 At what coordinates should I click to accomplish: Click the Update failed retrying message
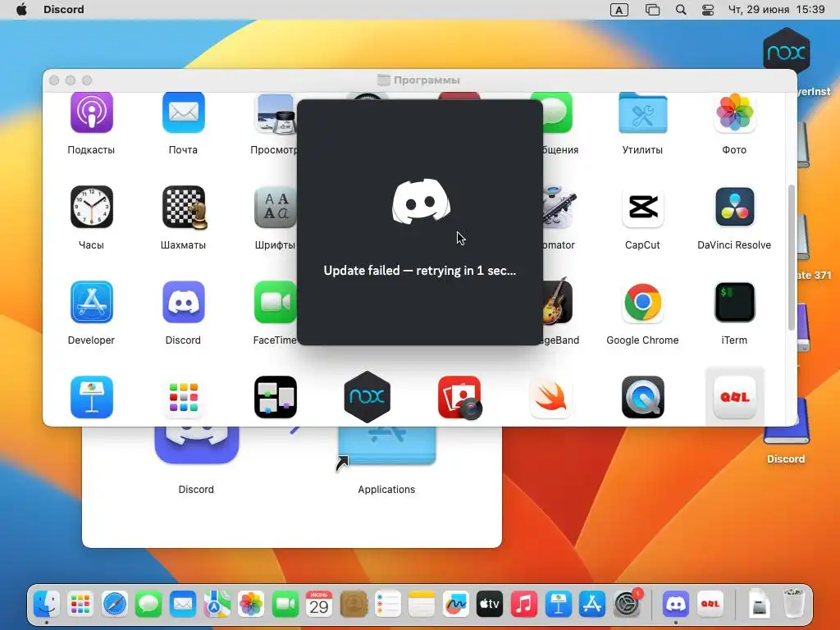(x=420, y=271)
